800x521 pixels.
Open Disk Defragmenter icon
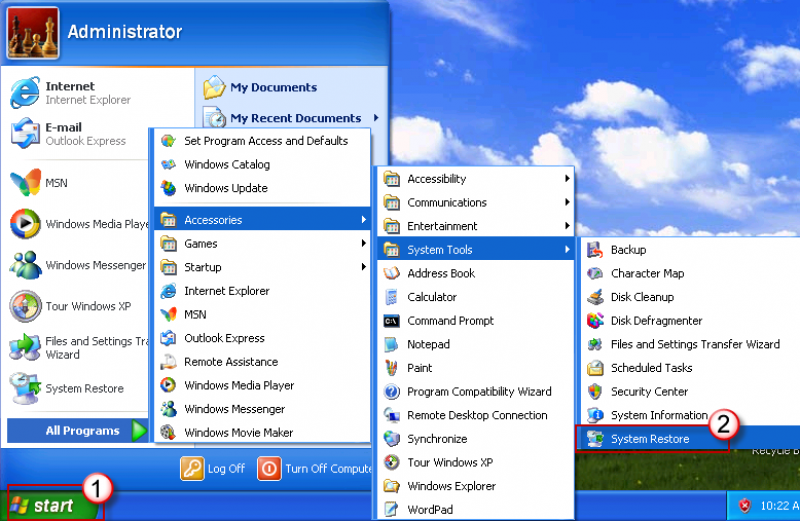[x=595, y=320]
